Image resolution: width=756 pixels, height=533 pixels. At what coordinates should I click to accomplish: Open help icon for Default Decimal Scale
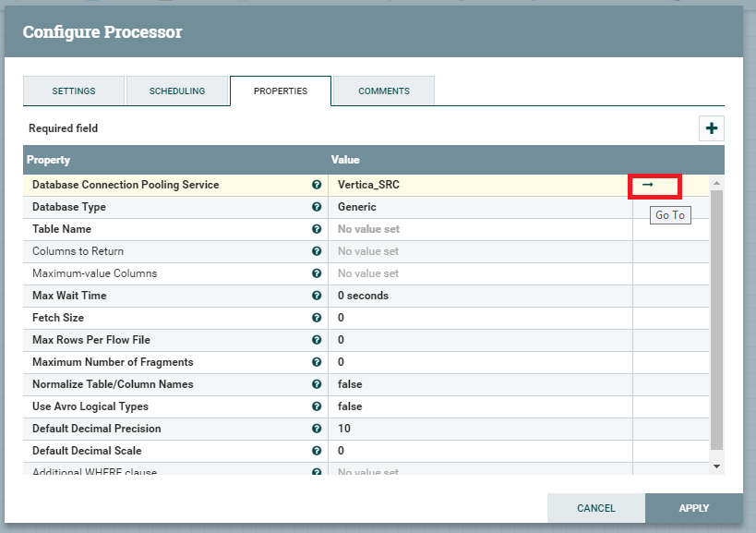coord(317,451)
